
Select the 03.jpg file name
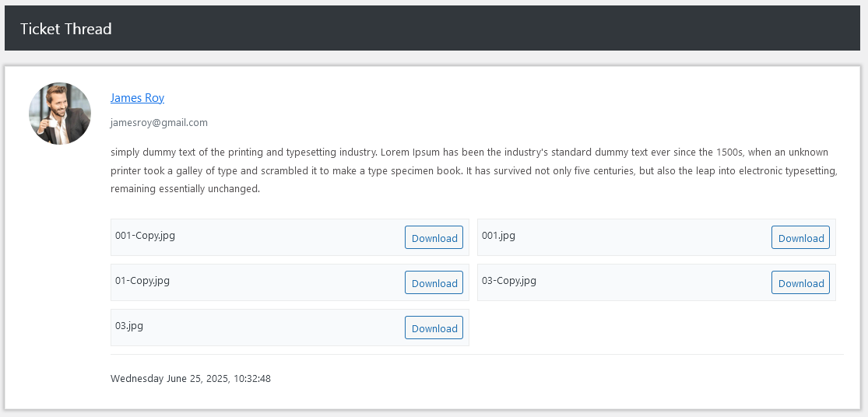(129, 326)
